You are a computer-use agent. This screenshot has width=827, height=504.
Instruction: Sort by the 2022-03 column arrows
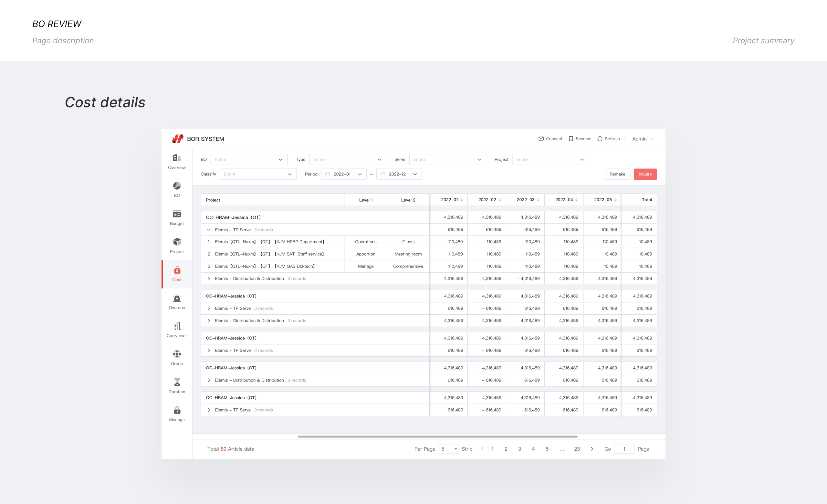(538, 200)
